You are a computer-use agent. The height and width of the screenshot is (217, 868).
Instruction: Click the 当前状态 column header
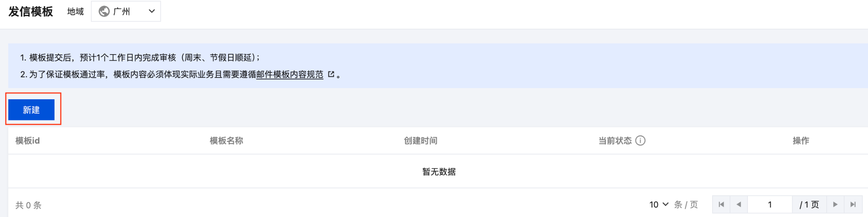[615, 141]
